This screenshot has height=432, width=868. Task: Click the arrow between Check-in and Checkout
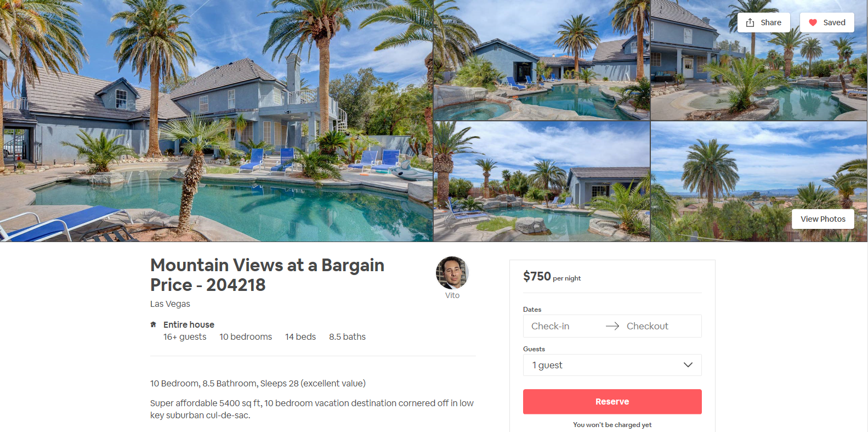click(612, 326)
